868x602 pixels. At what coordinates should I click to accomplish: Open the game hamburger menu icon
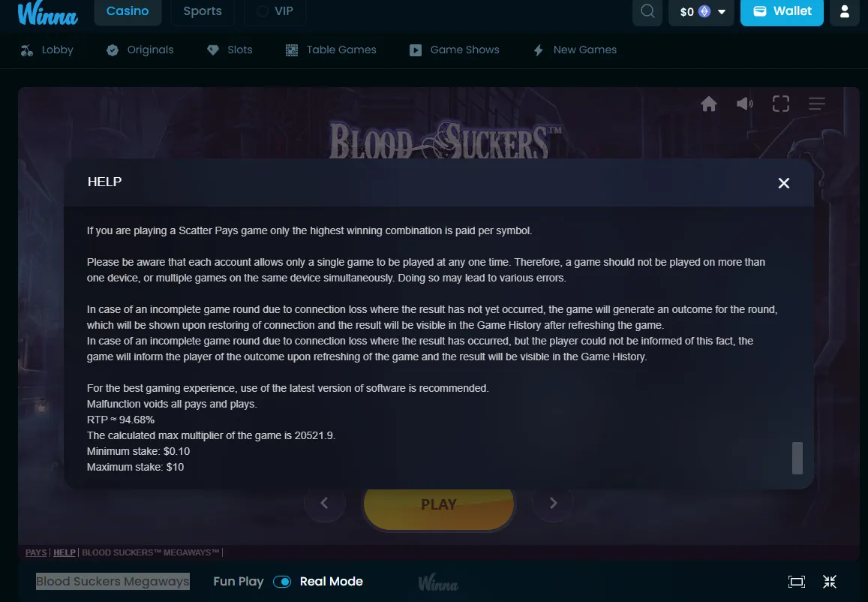(x=816, y=104)
